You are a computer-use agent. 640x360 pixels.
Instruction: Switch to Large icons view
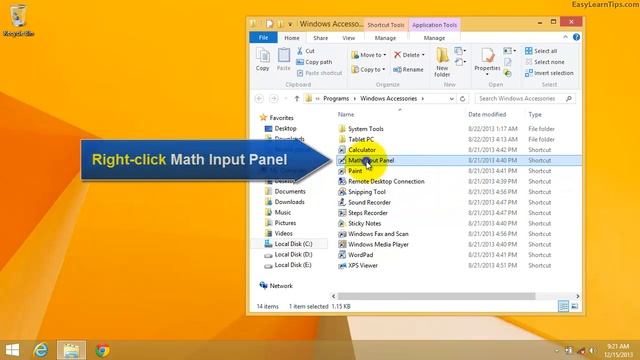[575, 306]
